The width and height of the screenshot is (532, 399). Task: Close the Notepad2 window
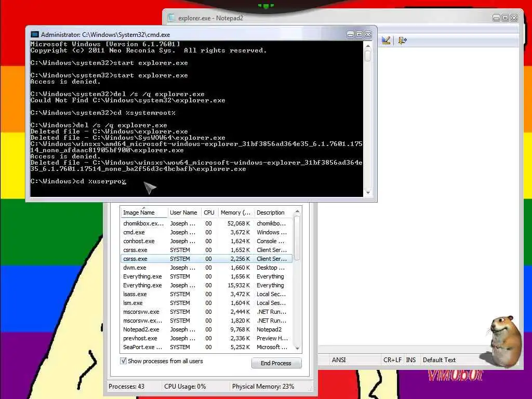pyautogui.click(x=514, y=18)
